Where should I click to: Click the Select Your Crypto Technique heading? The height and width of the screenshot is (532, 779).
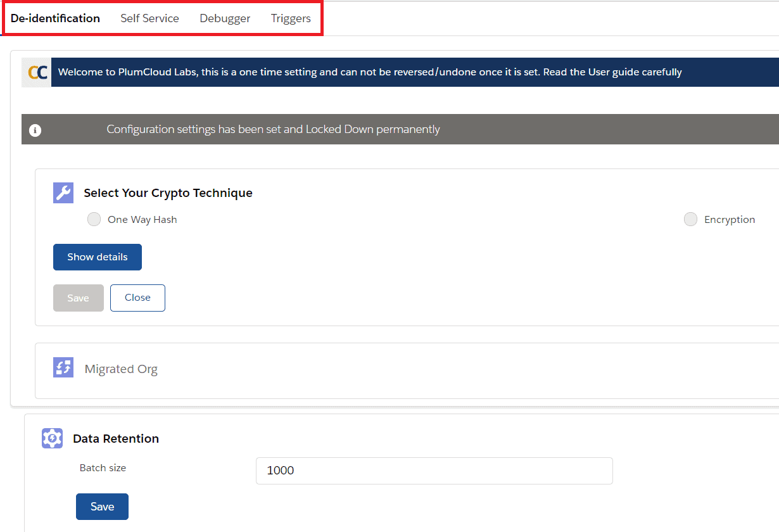click(x=167, y=193)
